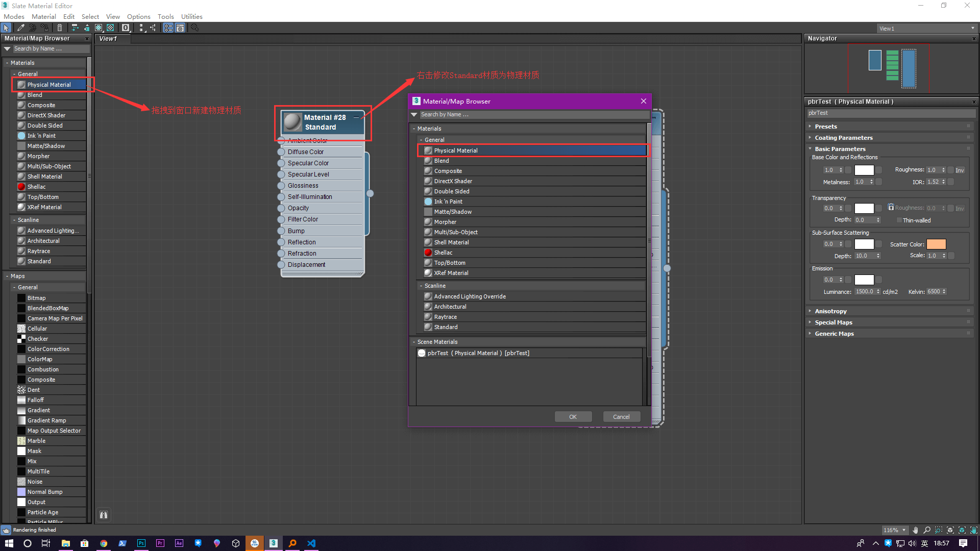Click Cancel to dismiss the dialog
Image resolution: width=980 pixels, height=551 pixels.
tap(621, 416)
